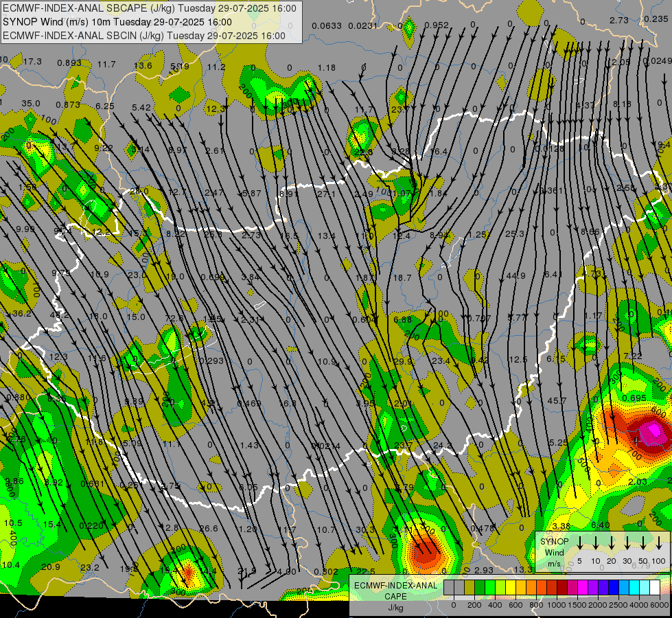Click the 2.03 value on the map

[637, 481]
